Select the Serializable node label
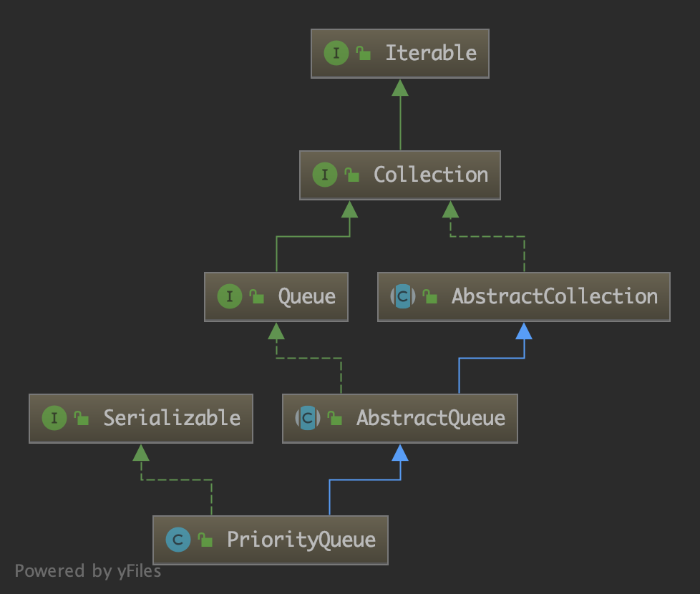This screenshot has height=594, width=700. [x=172, y=419]
